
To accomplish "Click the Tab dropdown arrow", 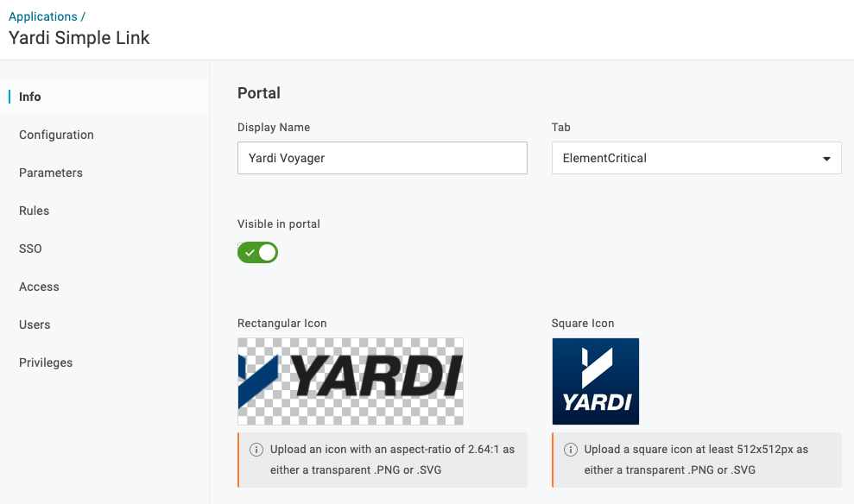I will 826,159.
